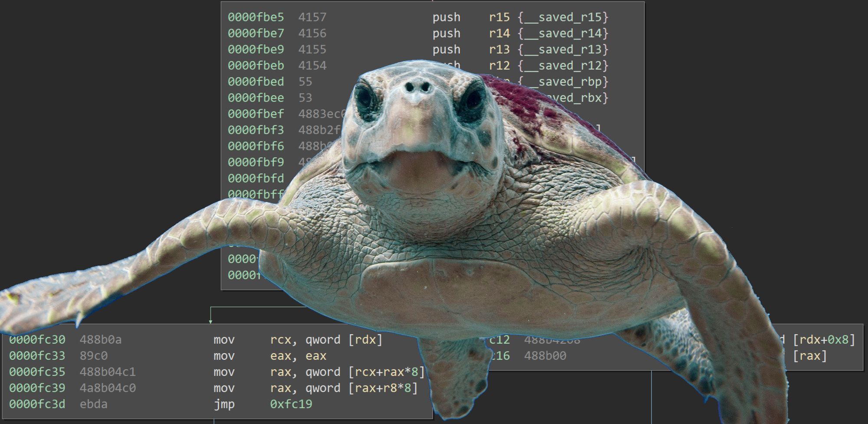Screen dimensions: 868x424
Task: Select address 0000fbef line
Action: (x=256, y=114)
